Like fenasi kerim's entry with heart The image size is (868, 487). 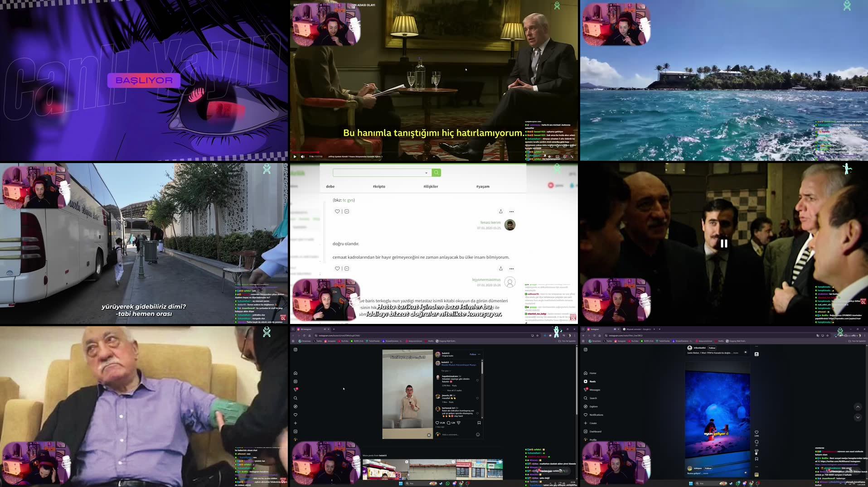[337, 269]
